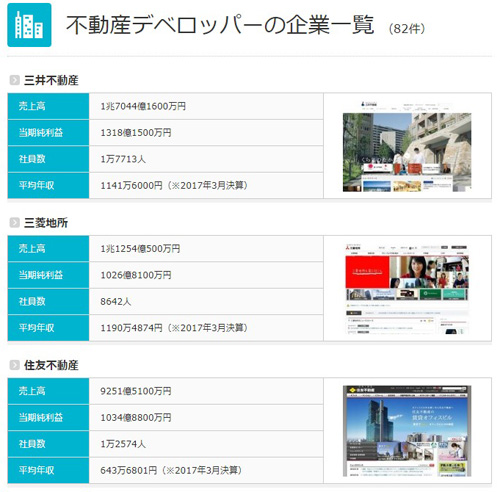Open the 三菱地所 company link
The height and width of the screenshot is (492, 500).
[46, 223]
